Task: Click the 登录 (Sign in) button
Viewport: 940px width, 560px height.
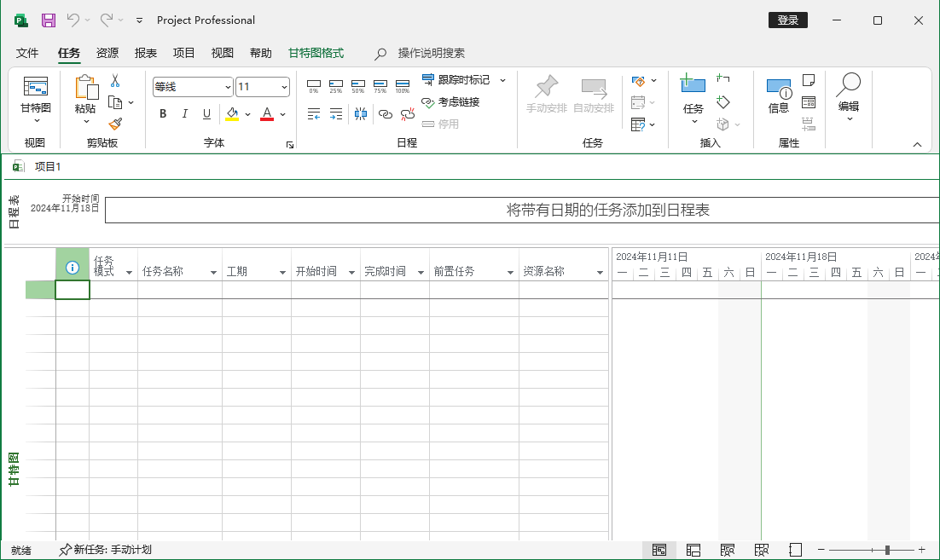Action: click(787, 20)
